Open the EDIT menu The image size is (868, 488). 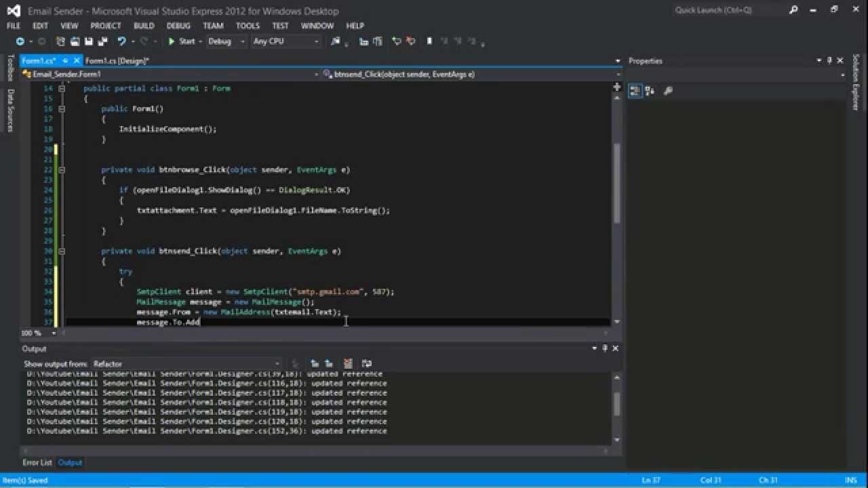(41, 26)
